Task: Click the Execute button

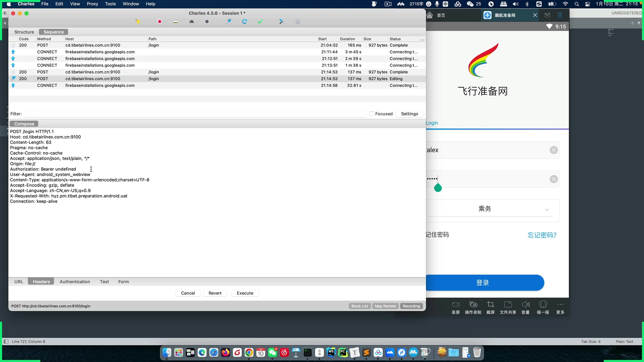Action: 245,293
